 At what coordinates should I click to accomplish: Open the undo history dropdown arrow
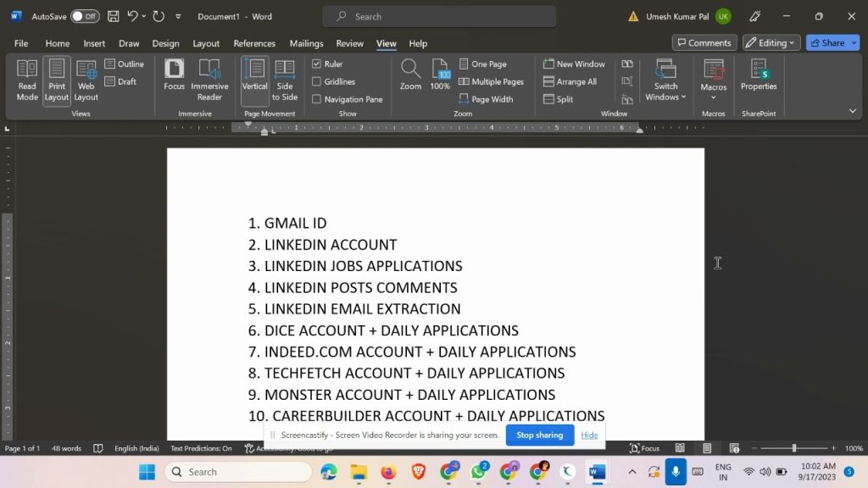pos(144,16)
